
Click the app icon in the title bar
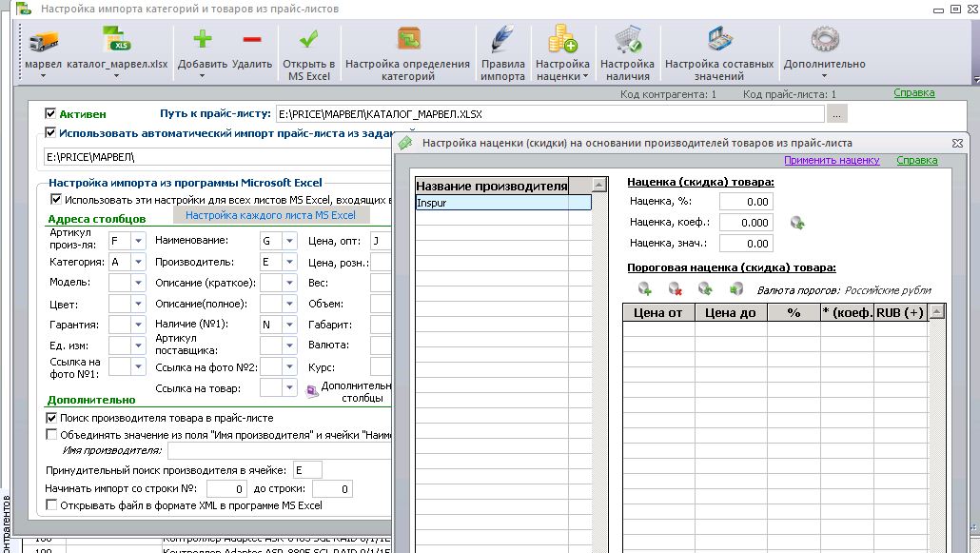[x=24, y=9]
